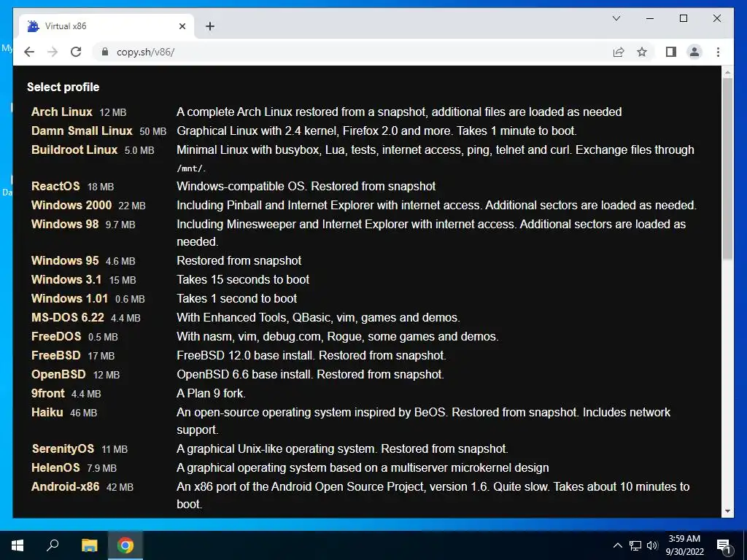This screenshot has width=747, height=560.
Task: Click the page scrollbar thumb
Action: [727, 168]
